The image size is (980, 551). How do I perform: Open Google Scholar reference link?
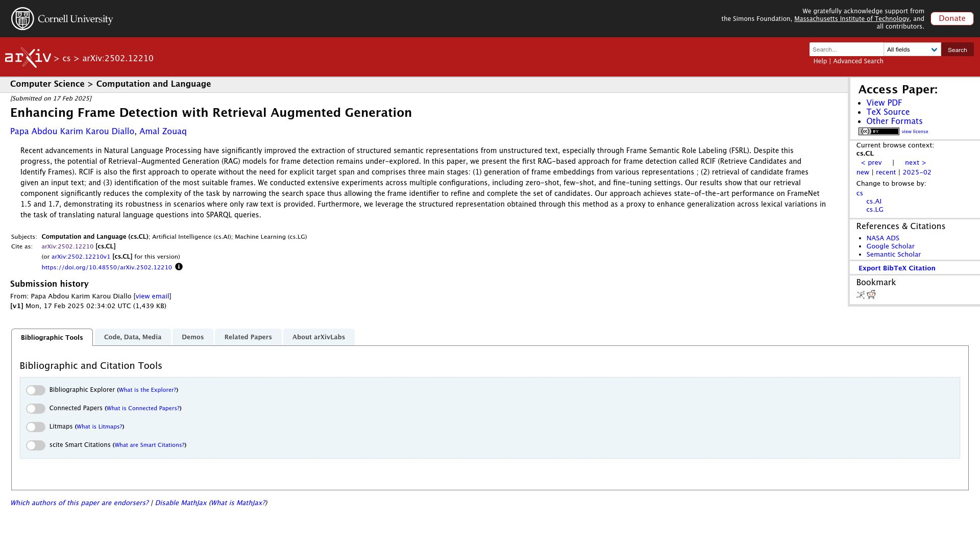(890, 246)
